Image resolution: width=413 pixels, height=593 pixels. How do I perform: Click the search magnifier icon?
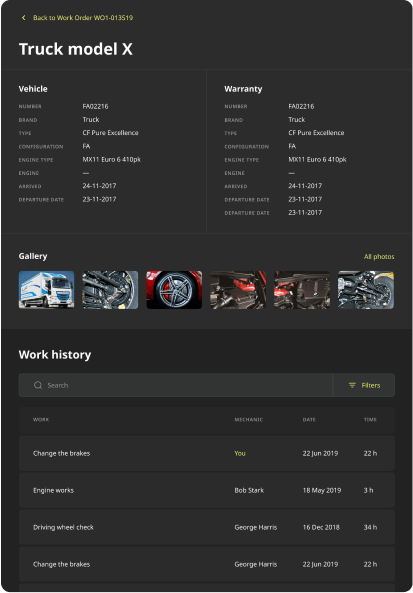click(x=38, y=385)
